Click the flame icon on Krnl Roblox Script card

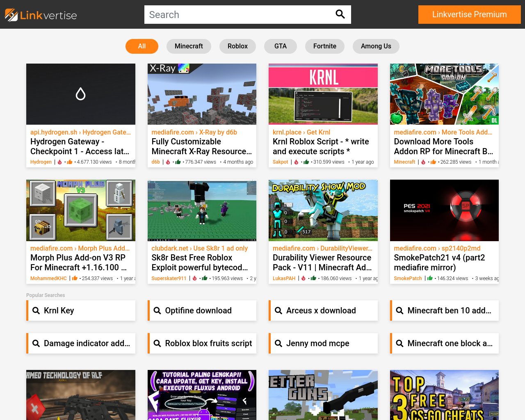(x=297, y=162)
